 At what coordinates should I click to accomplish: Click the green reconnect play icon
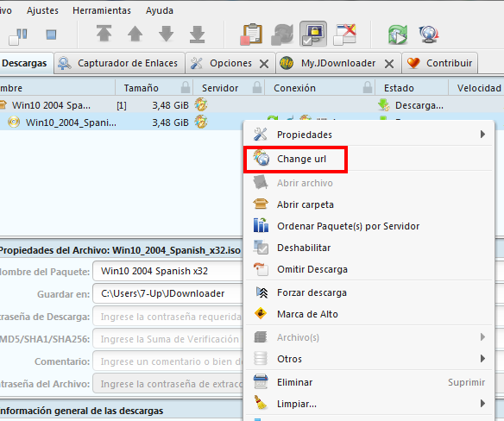pyautogui.click(x=398, y=35)
